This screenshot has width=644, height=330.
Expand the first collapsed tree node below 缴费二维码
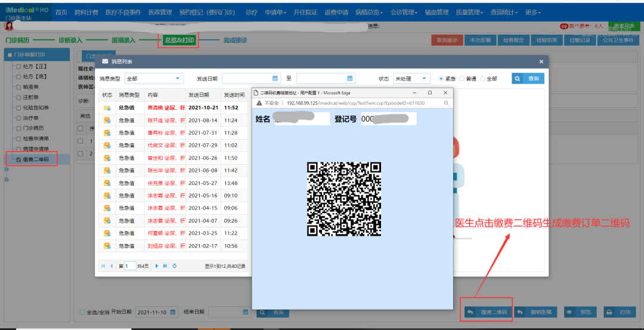[6, 169]
